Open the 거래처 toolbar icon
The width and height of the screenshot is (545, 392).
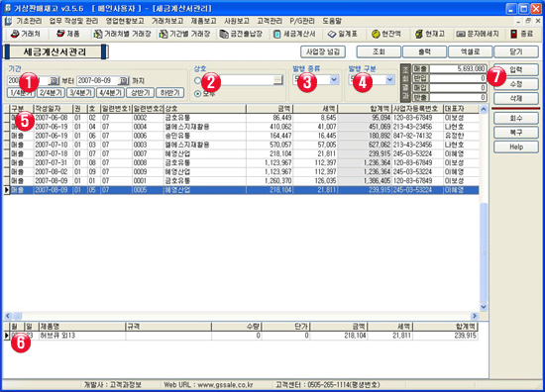click(26, 34)
